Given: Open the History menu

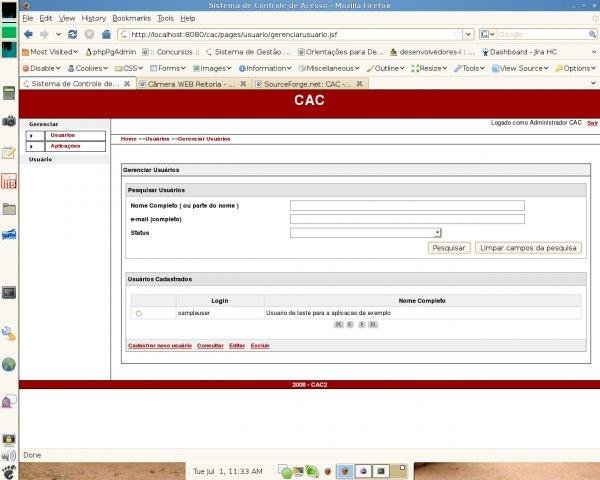Looking at the screenshot, I should point(93,18).
